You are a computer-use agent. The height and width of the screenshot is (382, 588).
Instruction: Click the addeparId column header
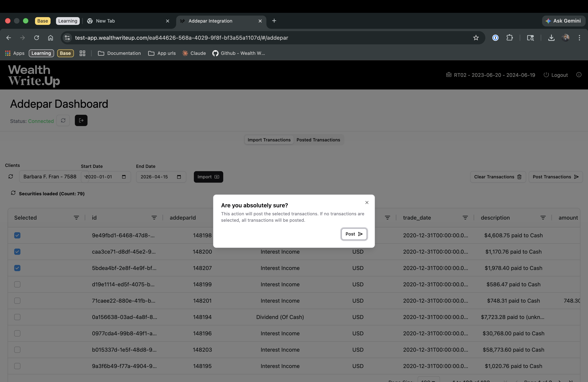point(183,218)
